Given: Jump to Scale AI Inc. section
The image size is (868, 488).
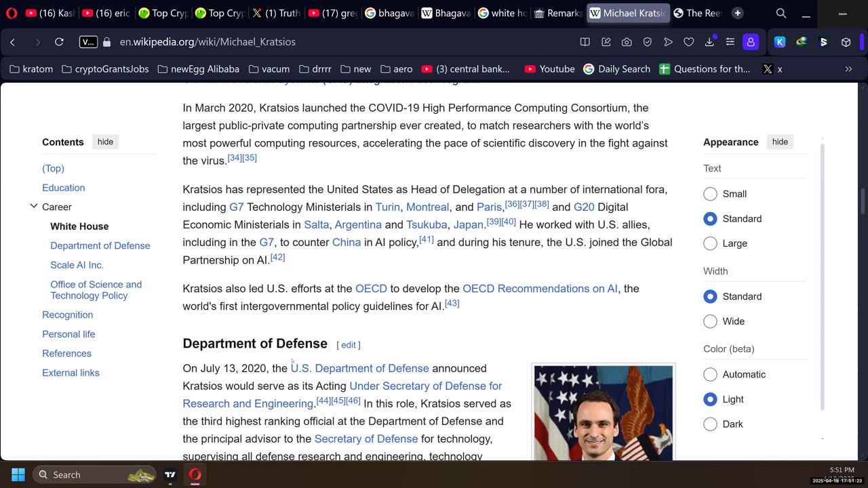Looking at the screenshot, I should [x=77, y=265].
